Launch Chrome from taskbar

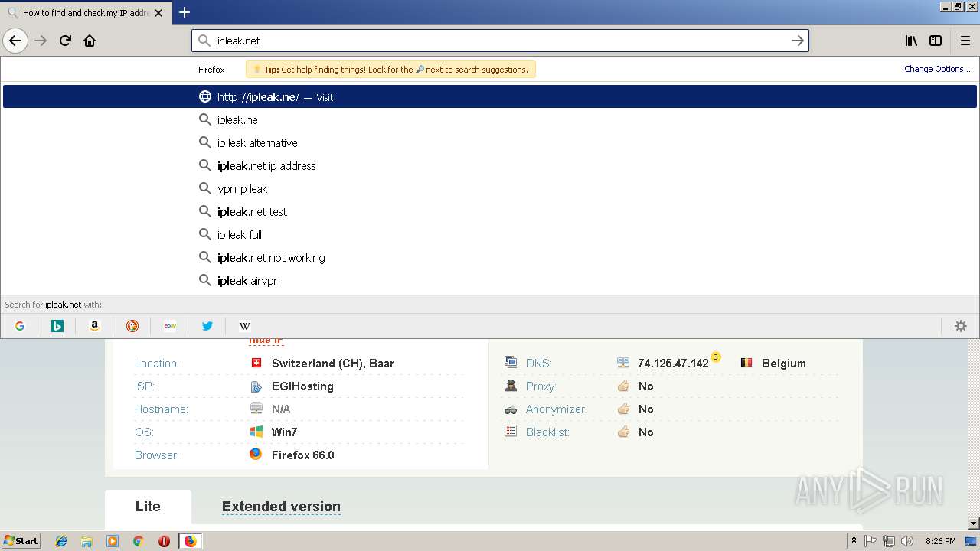click(138, 541)
